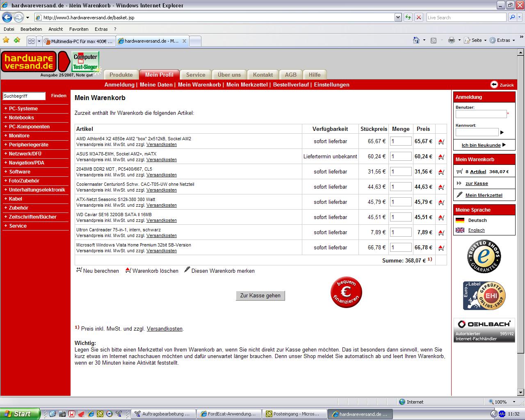Expand the Unterhaltungselektronik category

tap(37, 190)
